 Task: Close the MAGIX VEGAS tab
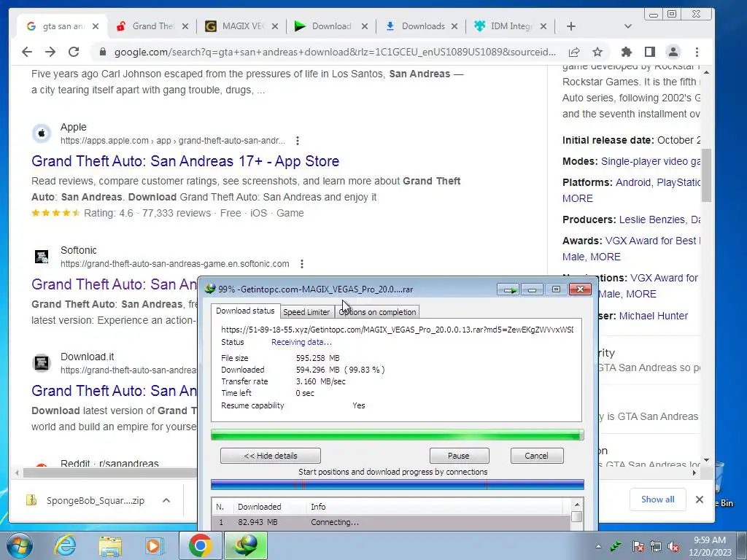pyautogui.click(x=275, y=27)
